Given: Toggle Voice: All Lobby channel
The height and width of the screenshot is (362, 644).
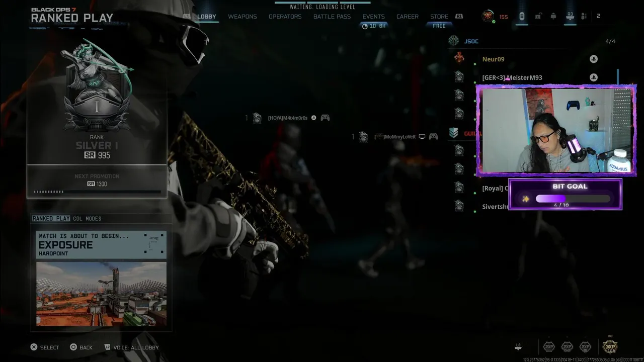Looking at the screenshot, I should coord(131,347).
